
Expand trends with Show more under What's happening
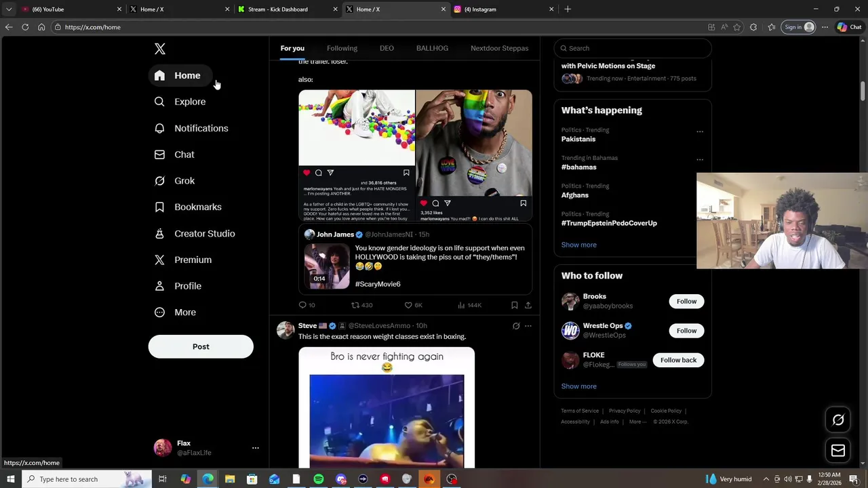(x=578, y=245)
